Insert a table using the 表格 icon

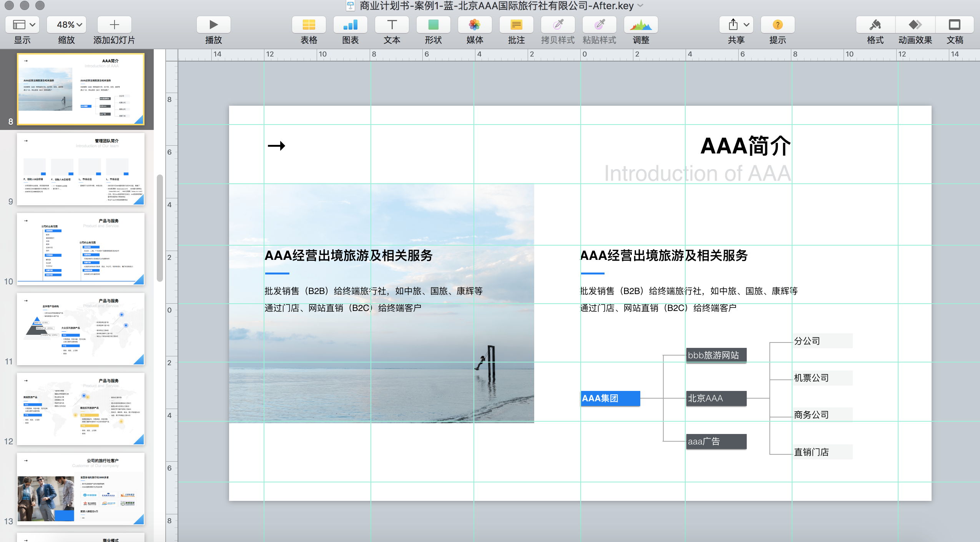click(x=309, y=25)
